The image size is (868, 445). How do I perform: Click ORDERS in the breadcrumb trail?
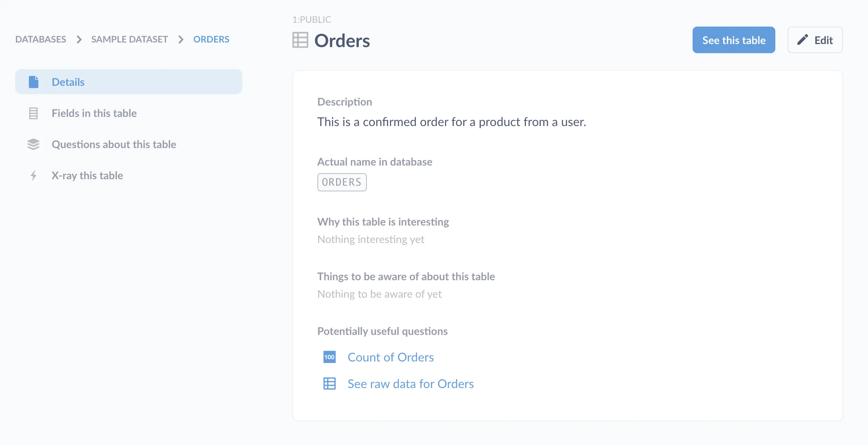[211, 39]
